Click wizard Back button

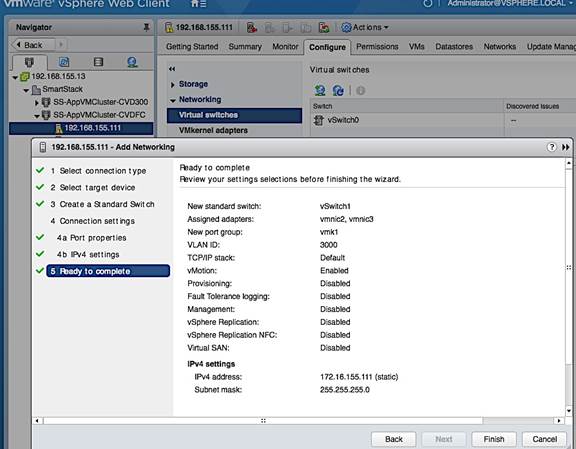pyautogui.click(x=393, y=439)
